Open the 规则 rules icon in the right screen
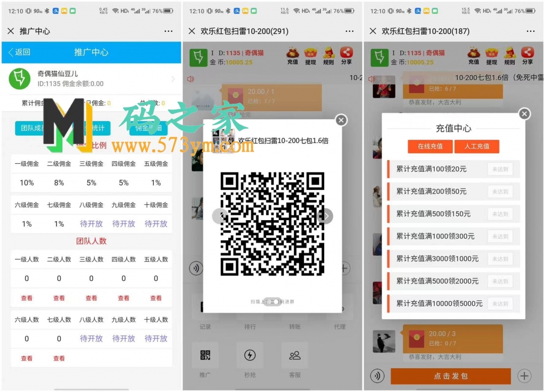This screenshot has height=392, width=545. point(509,56)
